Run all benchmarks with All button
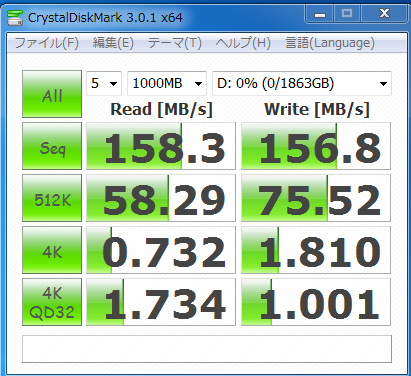 [52, 94]
